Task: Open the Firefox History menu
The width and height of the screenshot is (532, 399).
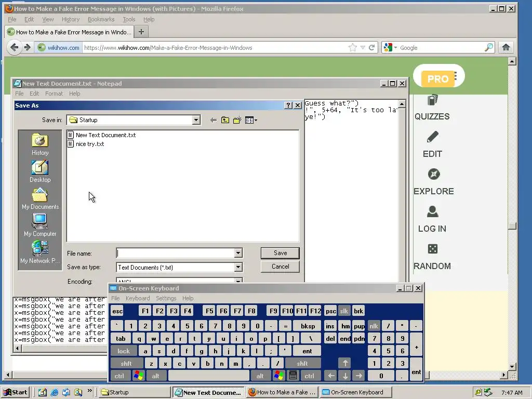Action: (x=71, y=19)
